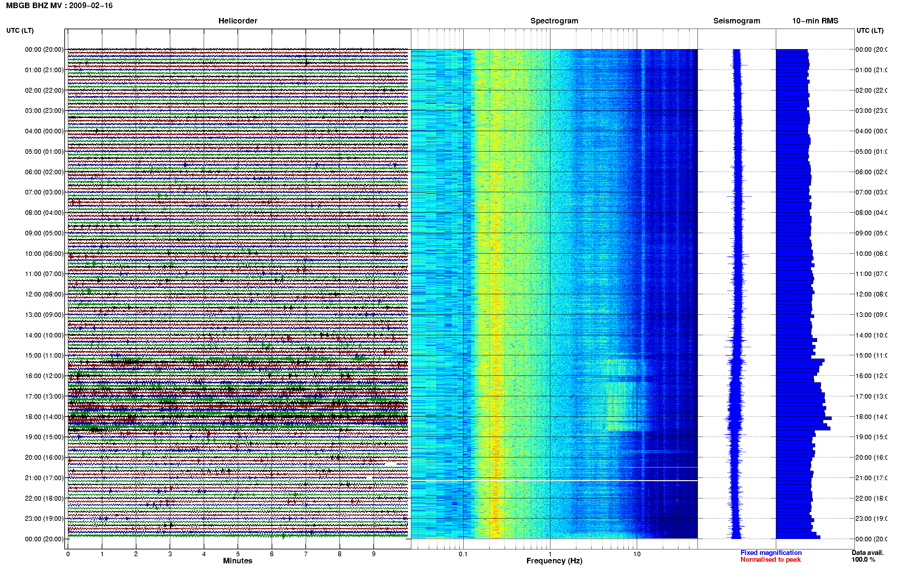The width and height of the screenshot is (924, 578).
Task: Click the right-side 18:00 (14:0 time label
Action: (x=871, y=417)
